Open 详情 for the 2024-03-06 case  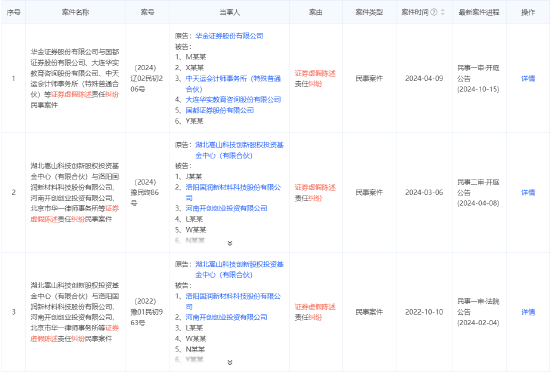[528, 193]
